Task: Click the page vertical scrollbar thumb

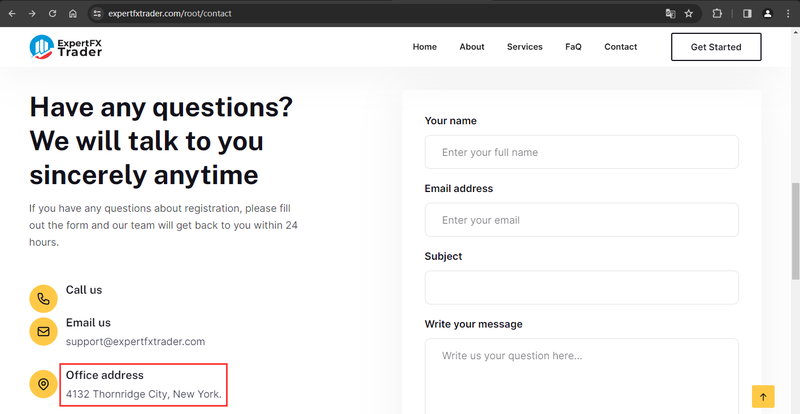Action: click(795, 231)
